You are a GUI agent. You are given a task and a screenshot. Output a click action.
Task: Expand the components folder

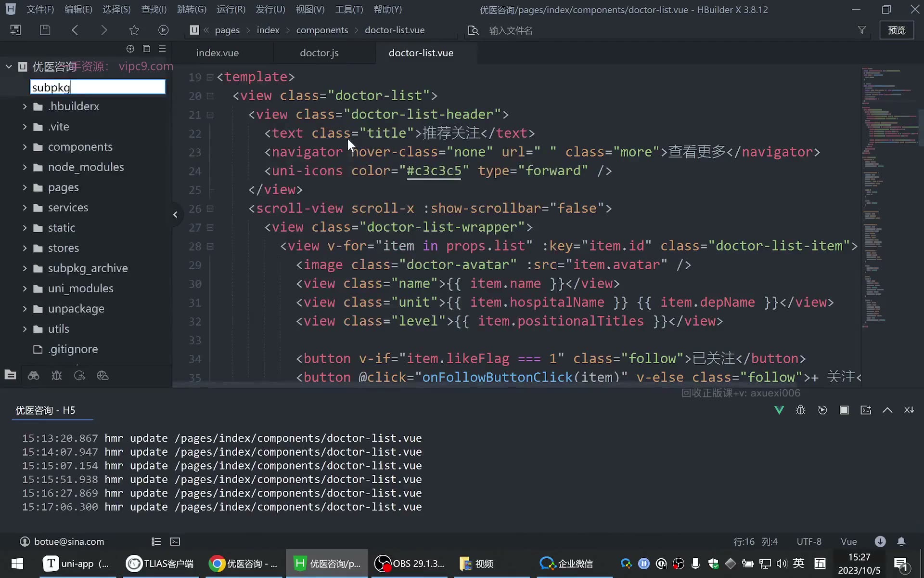pos(25,147)
